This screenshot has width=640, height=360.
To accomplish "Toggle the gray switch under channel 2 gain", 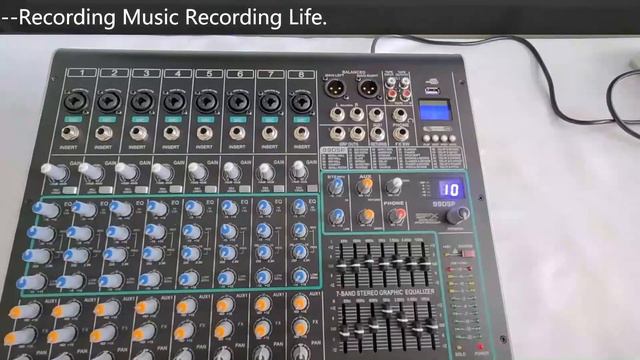I will pos(106,190).
